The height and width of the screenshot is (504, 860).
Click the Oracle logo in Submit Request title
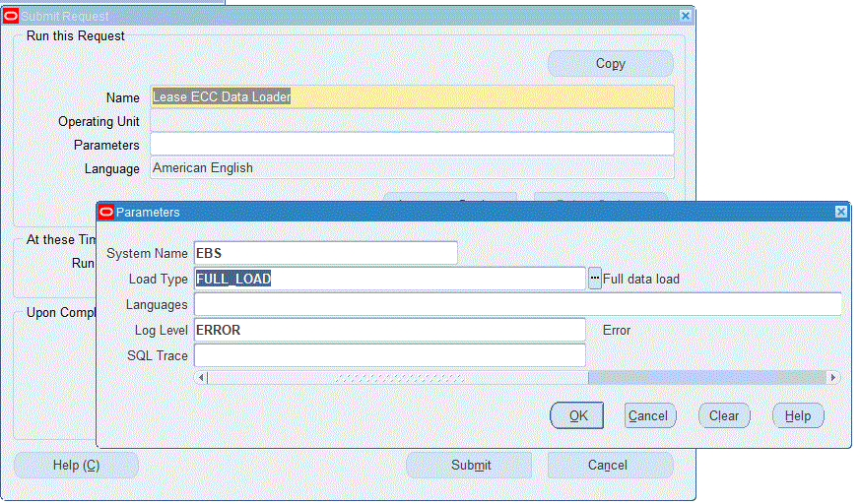[11, 16]
